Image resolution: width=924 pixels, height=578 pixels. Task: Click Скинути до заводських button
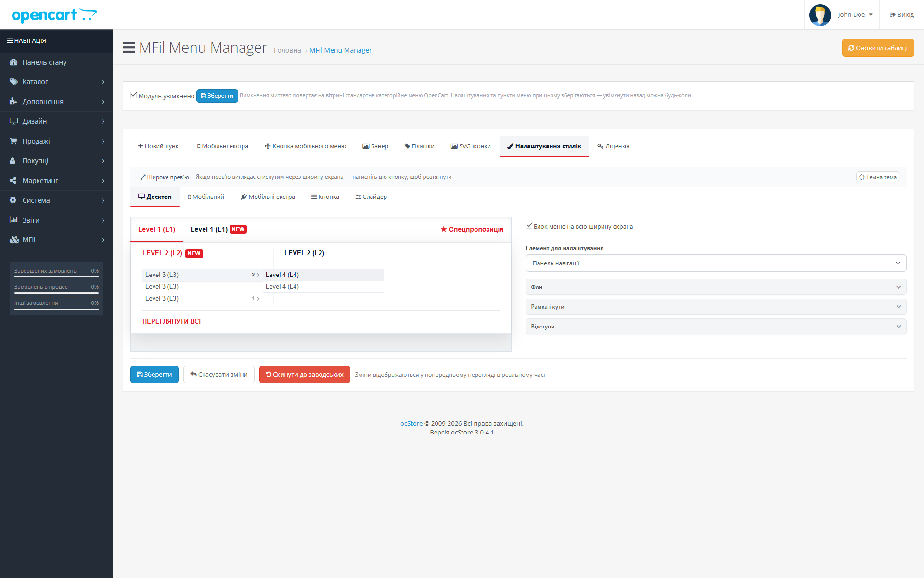[305, 375]
